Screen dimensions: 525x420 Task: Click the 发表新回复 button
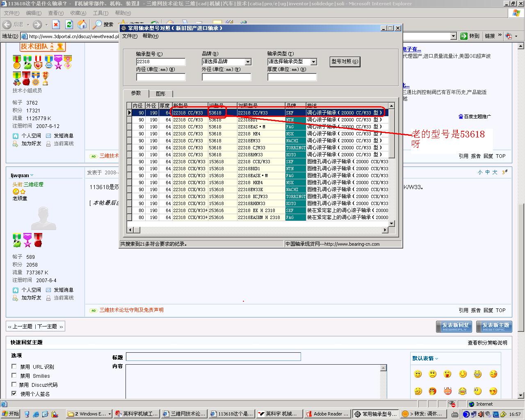455,326
